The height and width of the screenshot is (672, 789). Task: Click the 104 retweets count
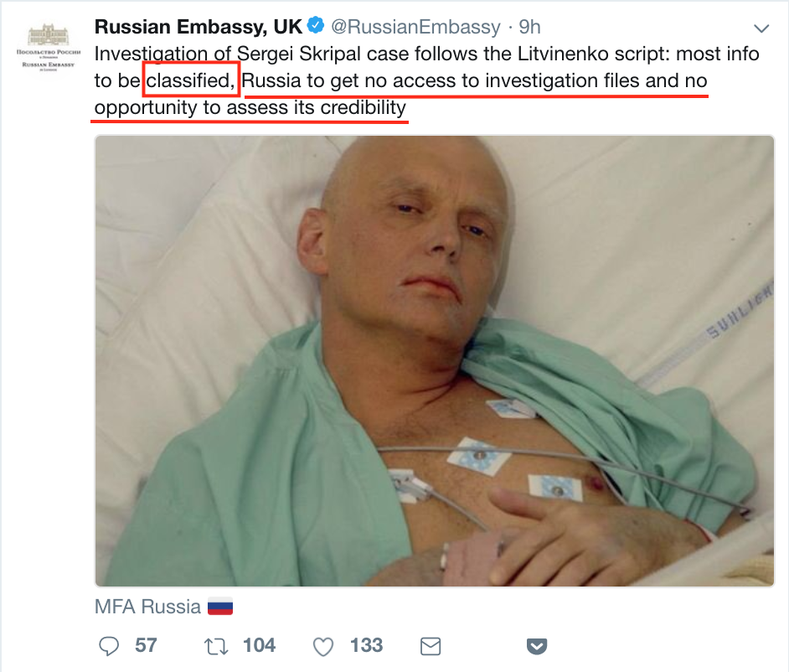point(259,646)
